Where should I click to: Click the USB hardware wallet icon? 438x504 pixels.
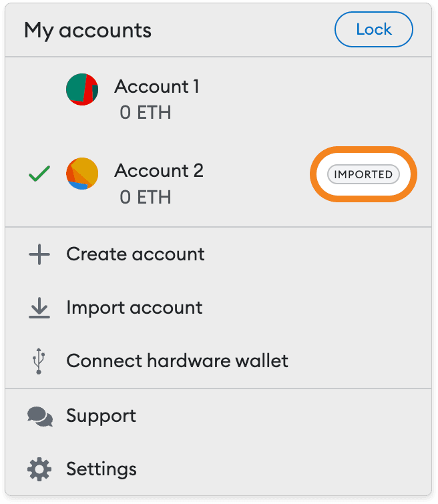click(39, 361)
